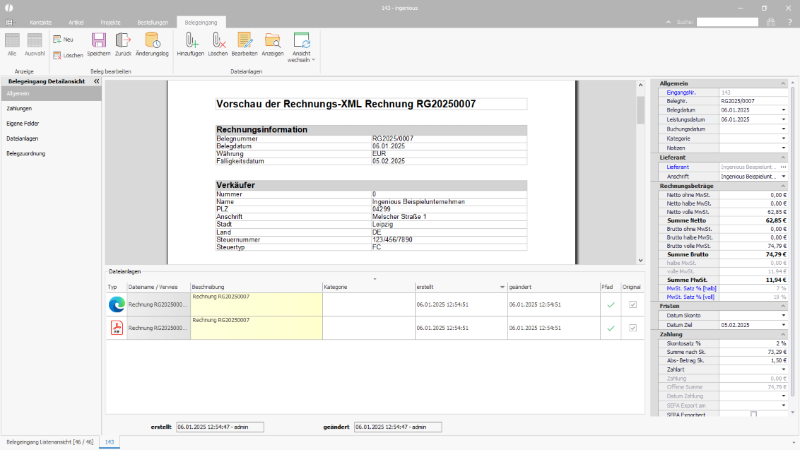Toggle Original checkbox in first attachment row
The width and height of the screenshot is (800, 450).
coord(633,305)
